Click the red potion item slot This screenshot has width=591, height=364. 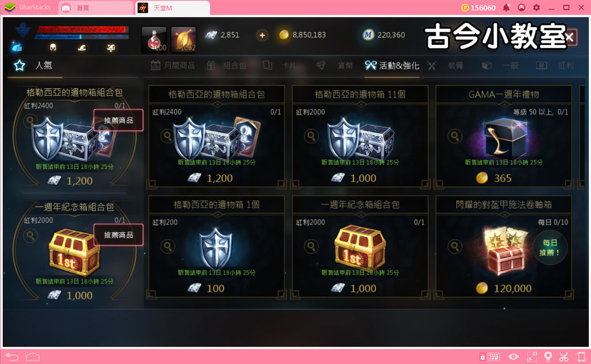pos(154,39)
